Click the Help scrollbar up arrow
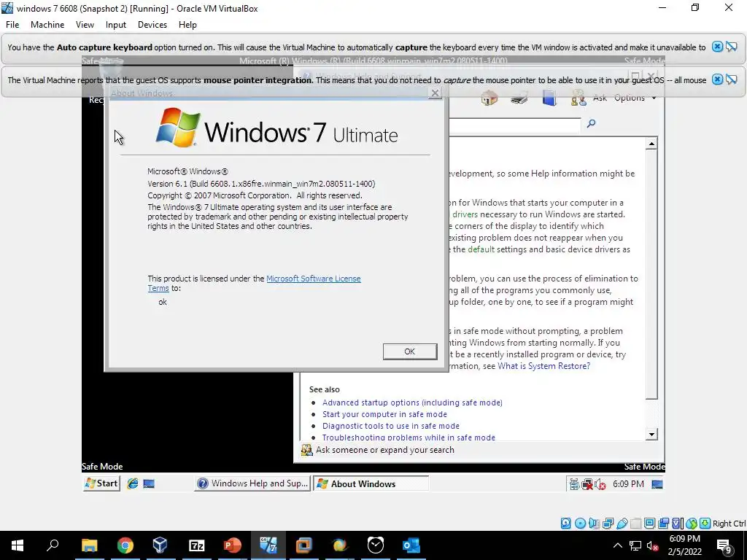This screenshot has height=560, width=747. (x=651, y=144)
